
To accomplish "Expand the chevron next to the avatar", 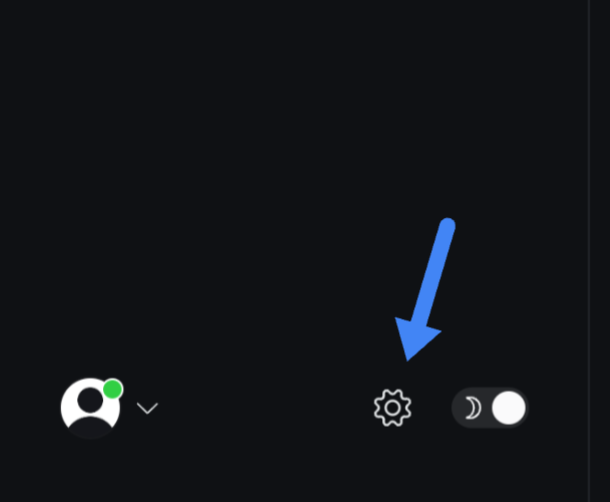I will pyautogui.click(x=147, y=408).
